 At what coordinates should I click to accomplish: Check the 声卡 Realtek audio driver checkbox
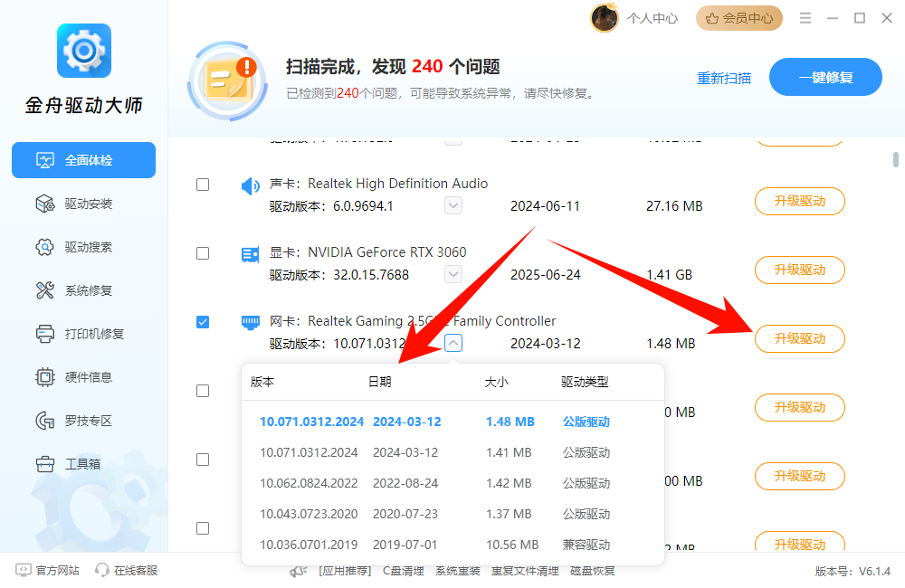(x=203, y=184)
